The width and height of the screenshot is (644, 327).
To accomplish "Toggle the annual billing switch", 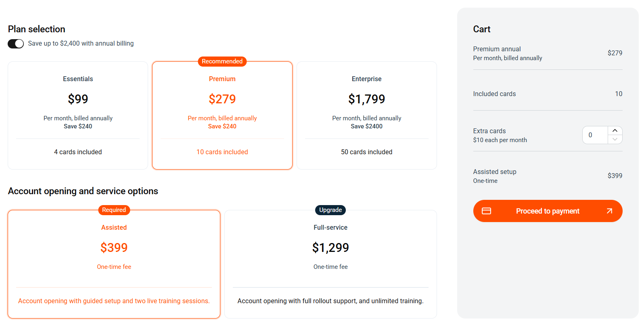I will 16,44.
